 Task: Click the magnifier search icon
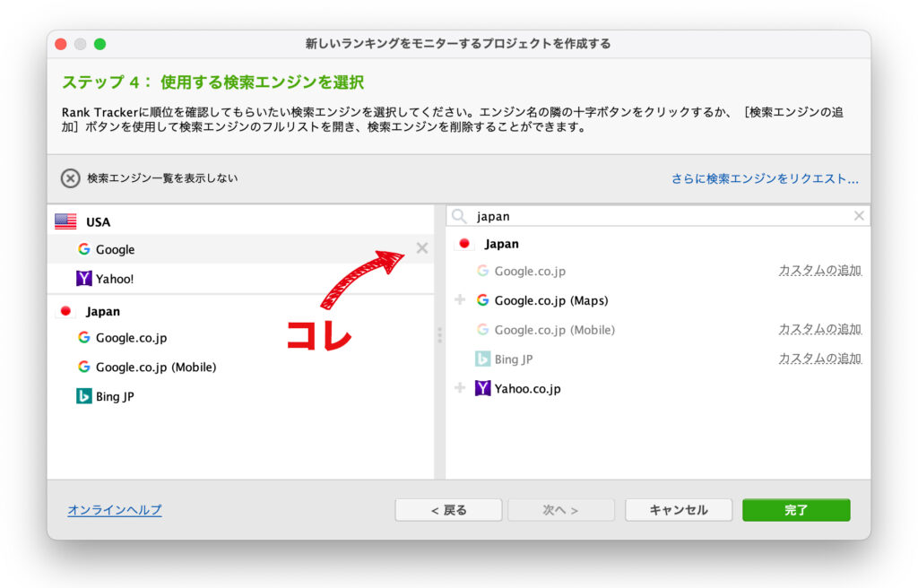(460, 216)
